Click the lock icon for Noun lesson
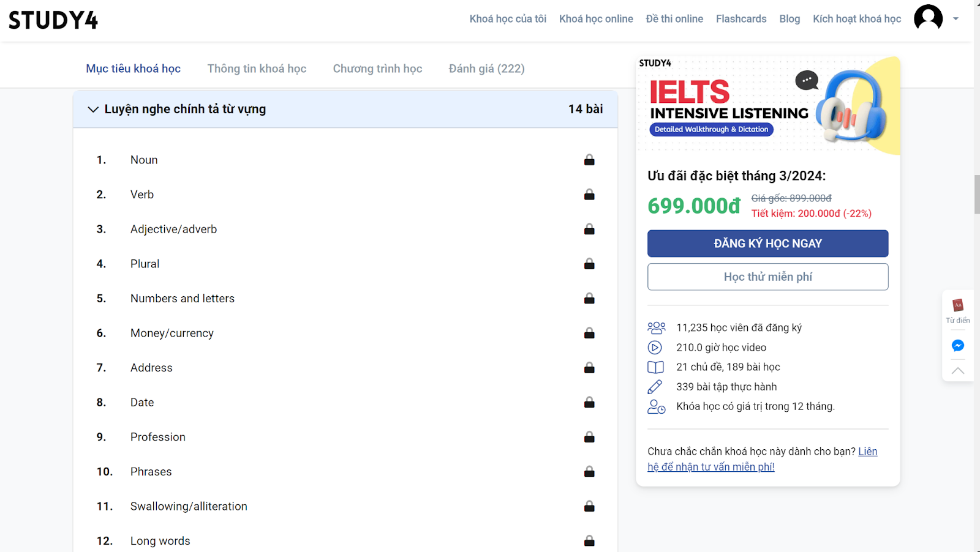980x552 pixels. click(x=589, y=160)
